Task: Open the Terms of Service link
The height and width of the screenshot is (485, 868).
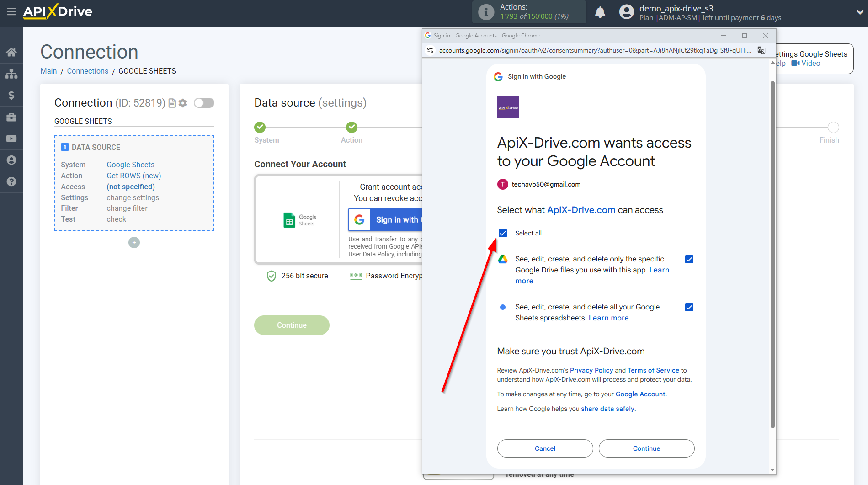Action: pyautogui.click(x=653, y=370)
